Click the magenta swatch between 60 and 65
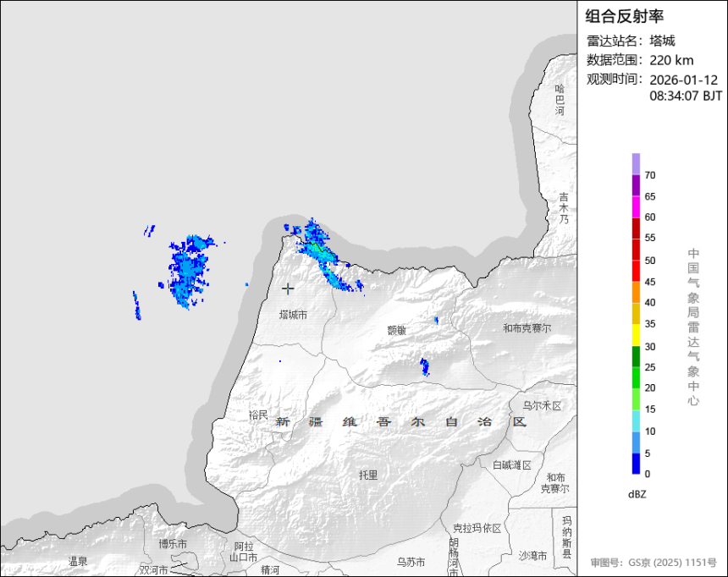This screenshot has height=577, width=728. click(x=636, y=206)
